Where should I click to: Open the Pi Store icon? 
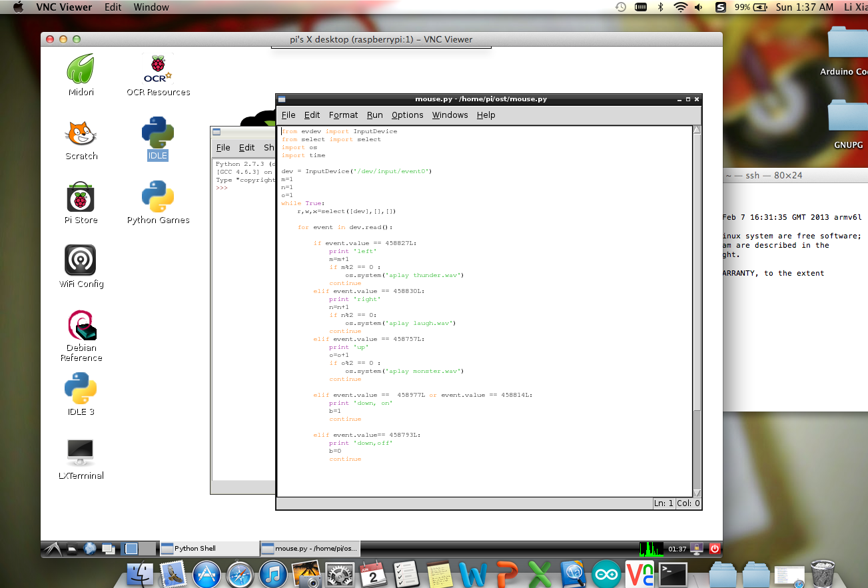coord(81,198)
